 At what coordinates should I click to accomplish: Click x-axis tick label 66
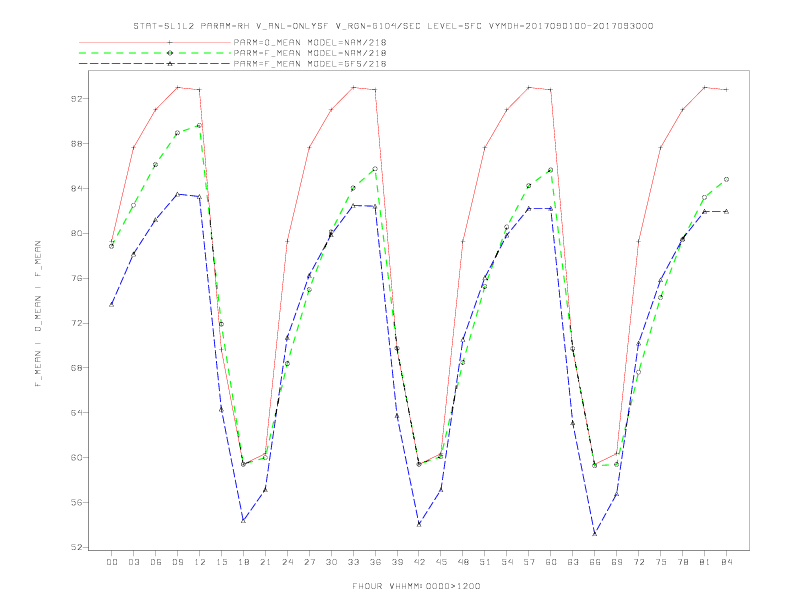(595, 562)
